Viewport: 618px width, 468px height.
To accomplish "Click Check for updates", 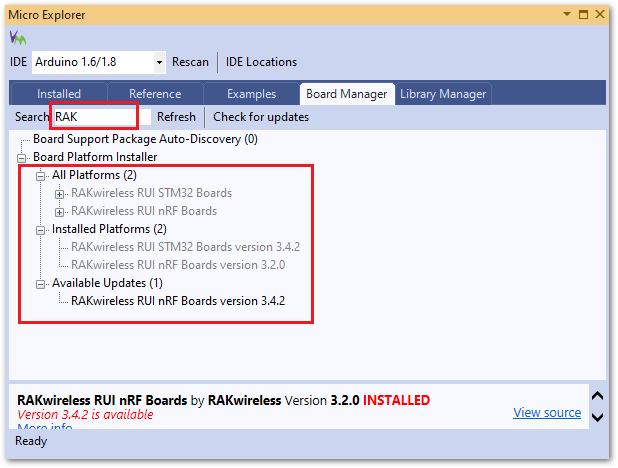I will (261, 117).
